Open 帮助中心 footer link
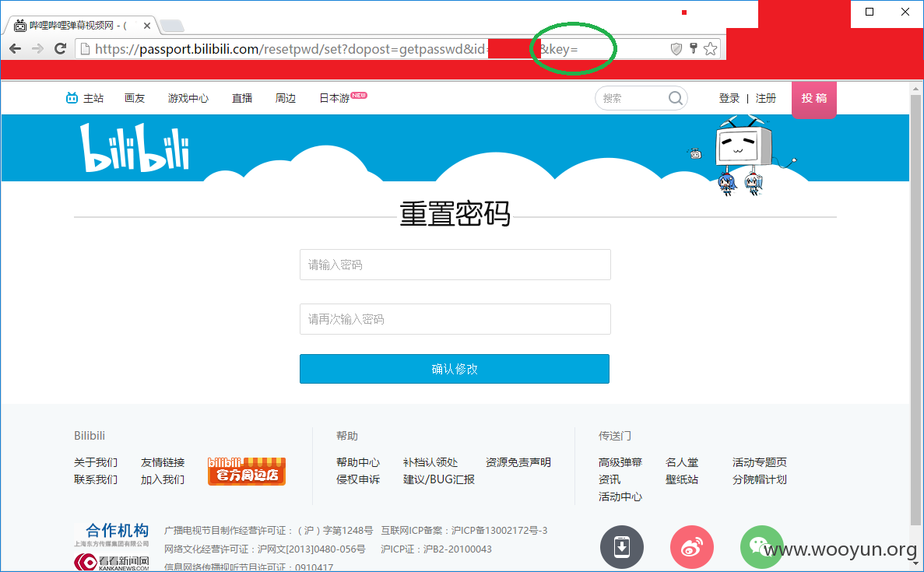Image resolution: width=924 pixels, height=572 pixels. pyautogui.click(x=358, y=462)
